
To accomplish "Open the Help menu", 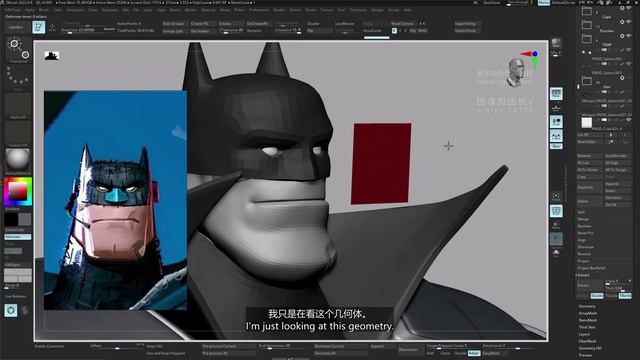I will pos(407,10).
